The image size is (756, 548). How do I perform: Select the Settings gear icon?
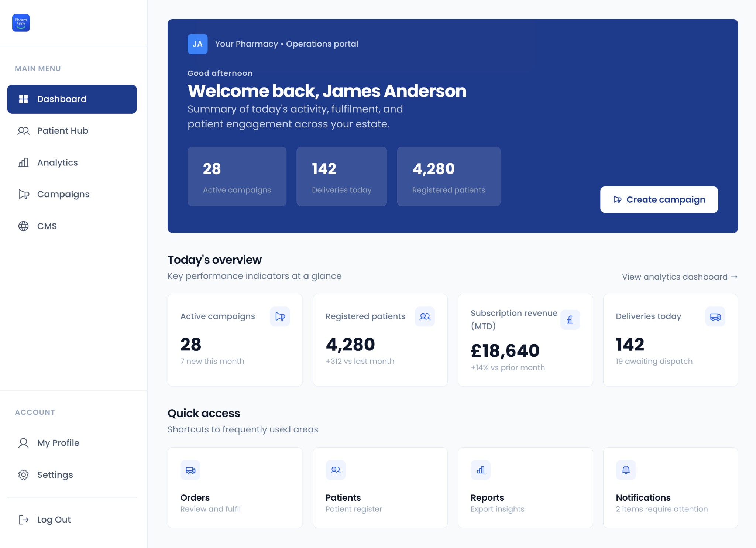pyautogui.click(x=23, y=475)
